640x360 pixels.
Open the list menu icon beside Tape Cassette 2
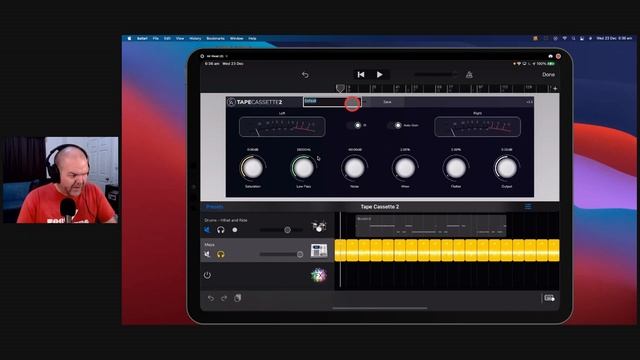[x=528, y=207]
